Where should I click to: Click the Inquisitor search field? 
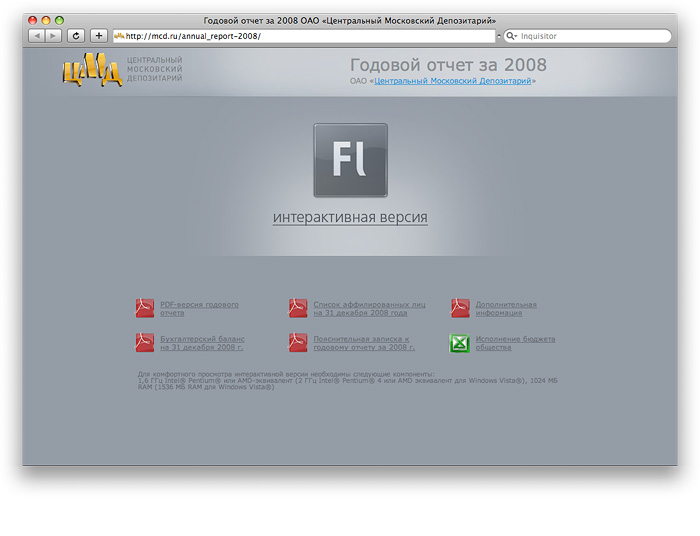tap(588, 36)
